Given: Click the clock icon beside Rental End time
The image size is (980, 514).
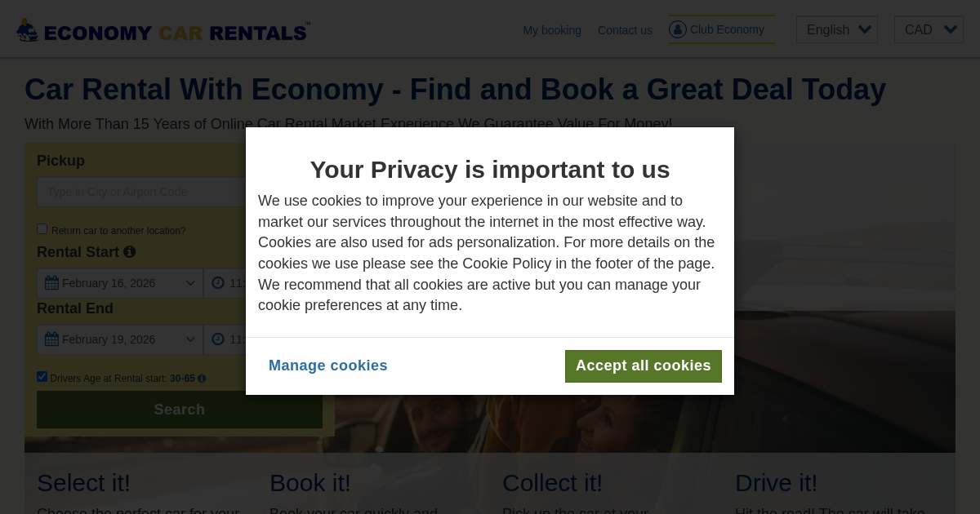Looking at the screenshot, I should tap(218, 339).
